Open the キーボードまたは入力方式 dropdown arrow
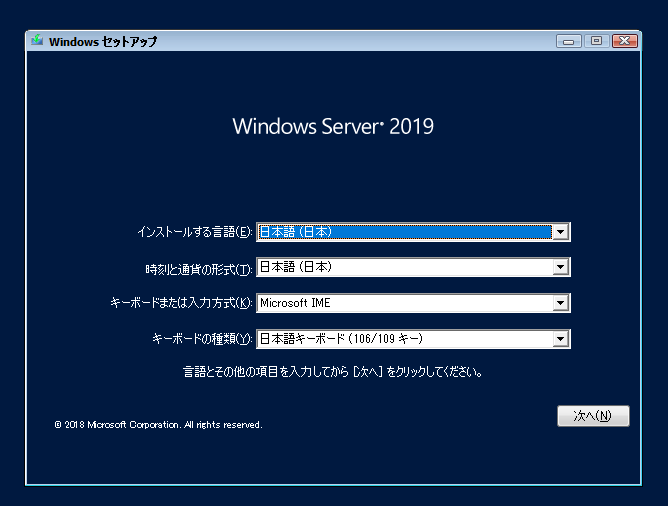 click(x=561, y=303)
